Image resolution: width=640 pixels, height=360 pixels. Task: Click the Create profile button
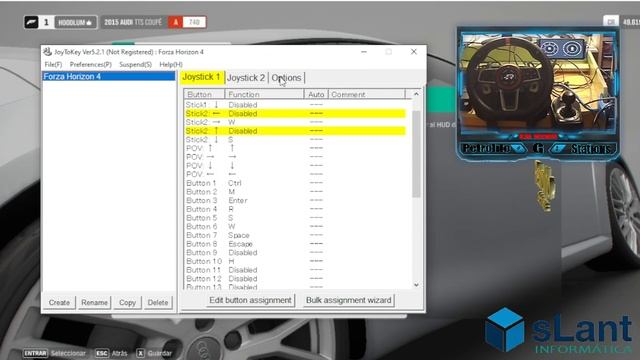59,302
